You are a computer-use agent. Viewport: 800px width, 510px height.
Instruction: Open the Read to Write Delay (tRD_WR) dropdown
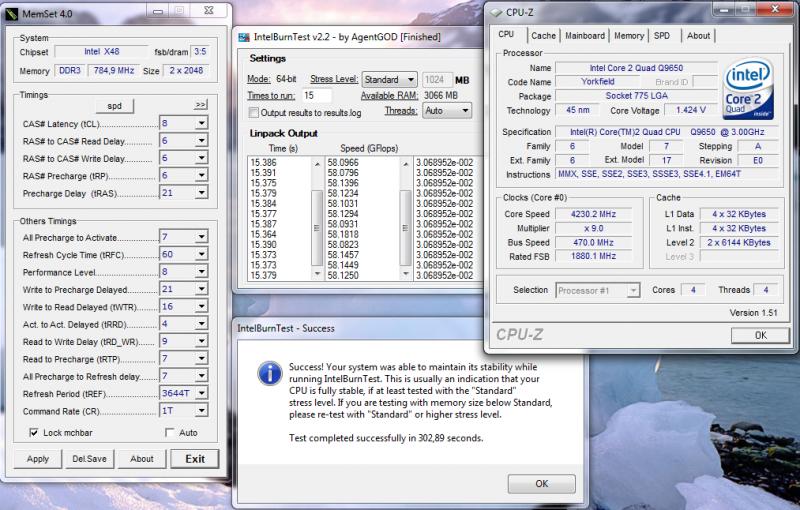pyautogui.click(x=202, y=341)
